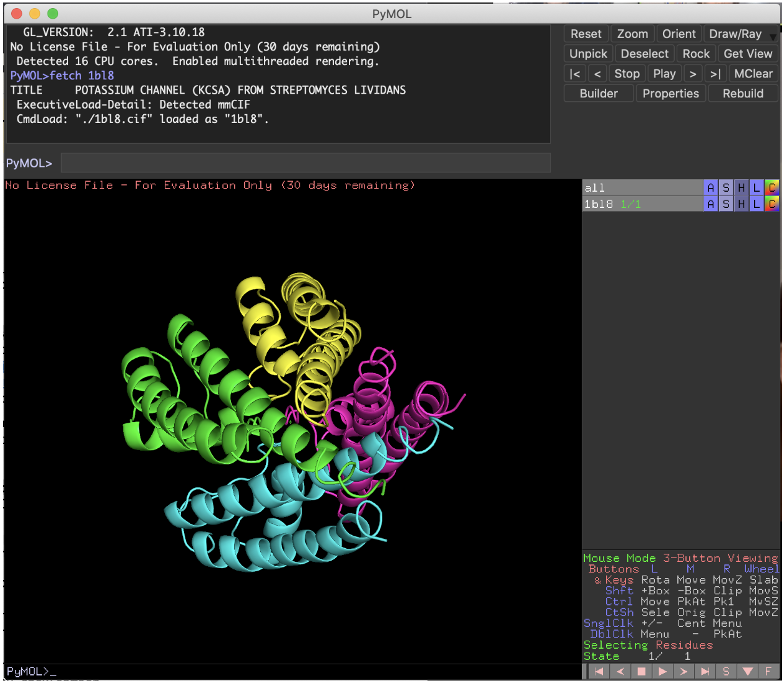Click the square stop icon in bottom bar
The height and width of the screenshot is (693, 784).
(642, 672)
